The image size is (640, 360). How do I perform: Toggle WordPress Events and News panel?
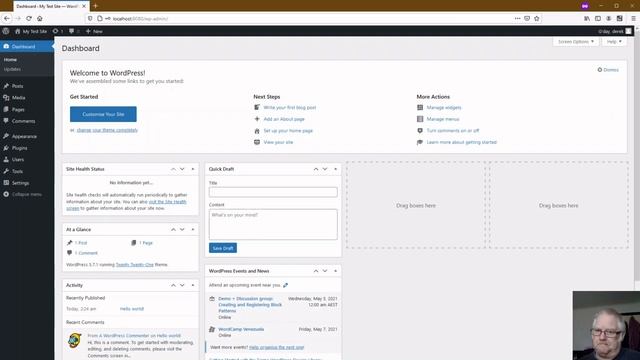click(x=336, y=271)
